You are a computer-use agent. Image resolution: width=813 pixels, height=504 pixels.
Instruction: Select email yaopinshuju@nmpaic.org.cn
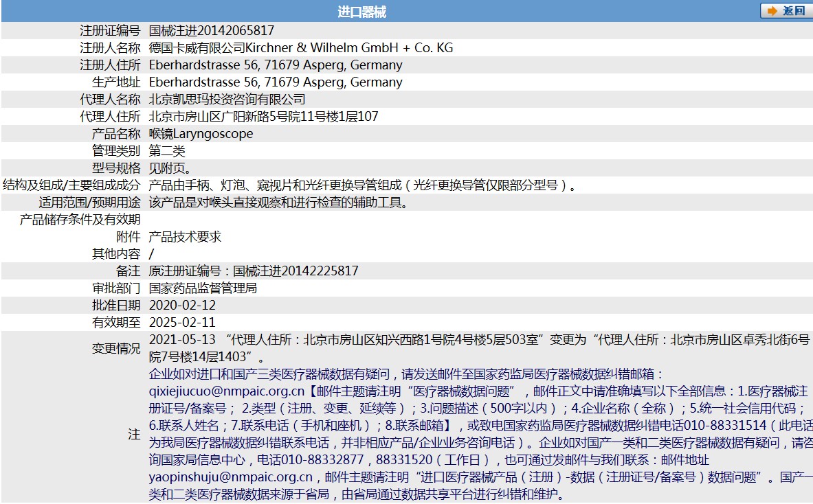231,477
